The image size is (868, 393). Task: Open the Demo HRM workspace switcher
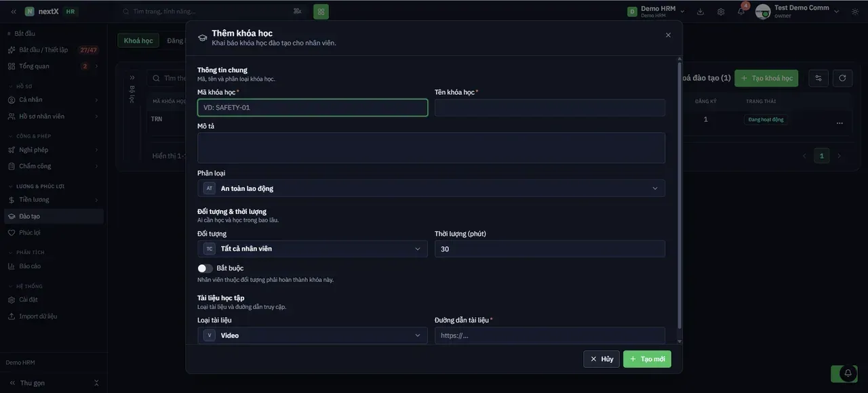click(656, 12)
